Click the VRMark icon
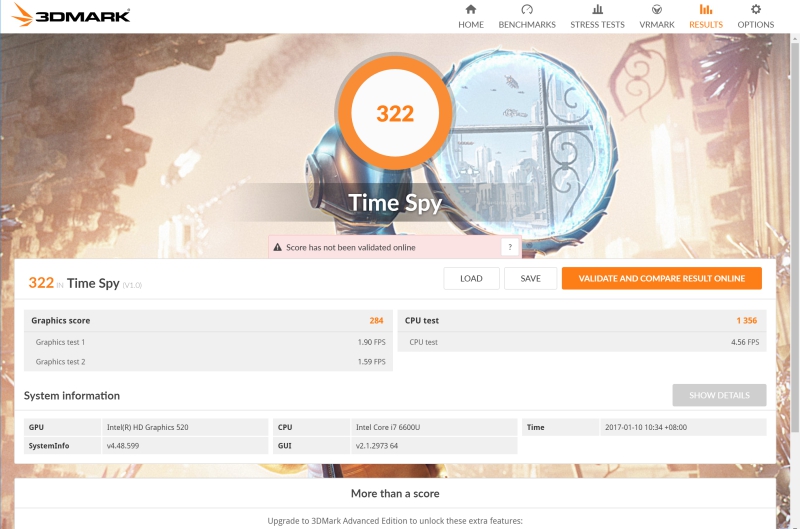 coord(657,9)
